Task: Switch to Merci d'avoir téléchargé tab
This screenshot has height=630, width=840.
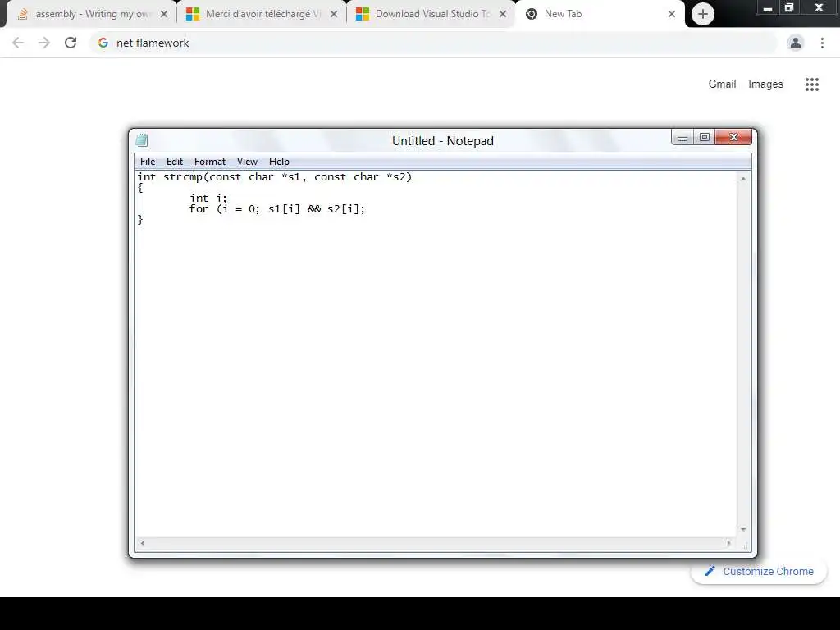Action: click(261, 14)
